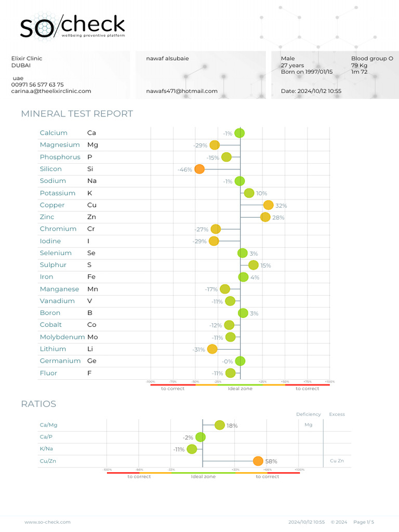399x532 pixels.
Task: Click the Potassium 10% green marker
Action: (249, 193)
